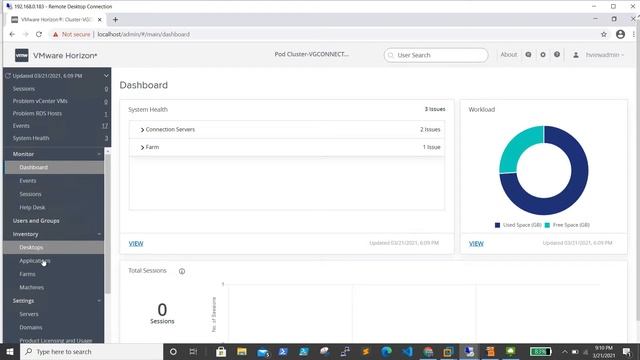Image resolution: width=640 pixels, height=360 pixels.
Task: Click the battery 83% indicator
Action: 540,351
